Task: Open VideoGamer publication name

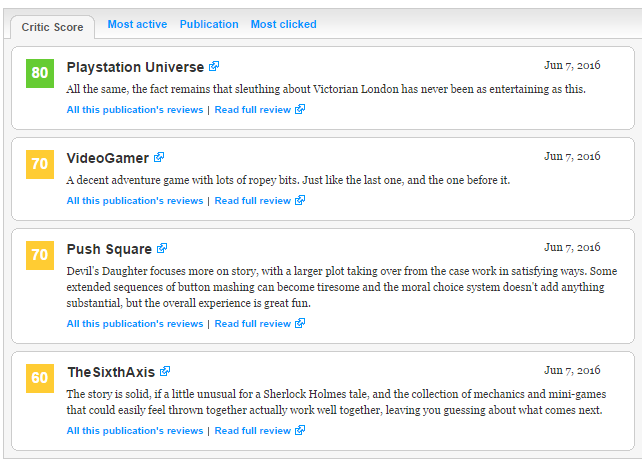Action: tap(108, 158)
